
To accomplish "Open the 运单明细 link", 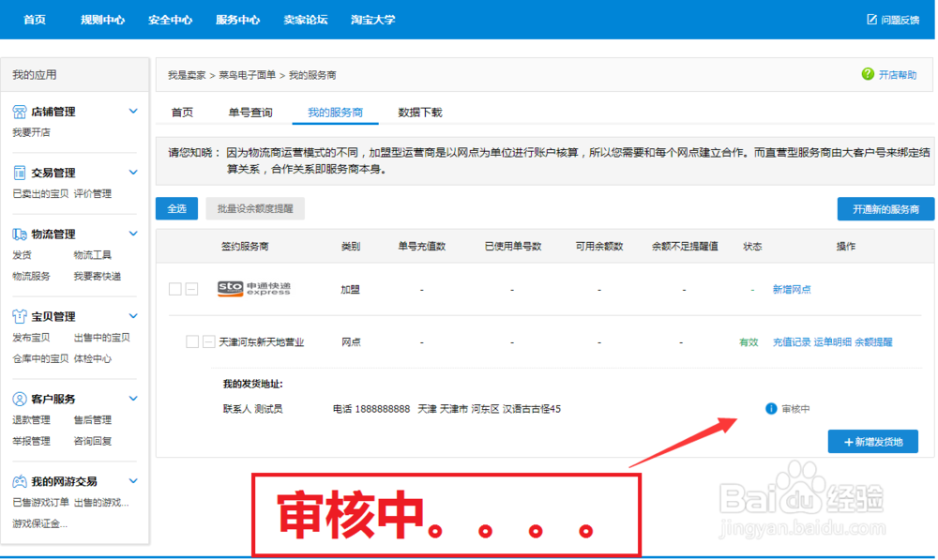I will pyautogui.click(x=833, y=342).
